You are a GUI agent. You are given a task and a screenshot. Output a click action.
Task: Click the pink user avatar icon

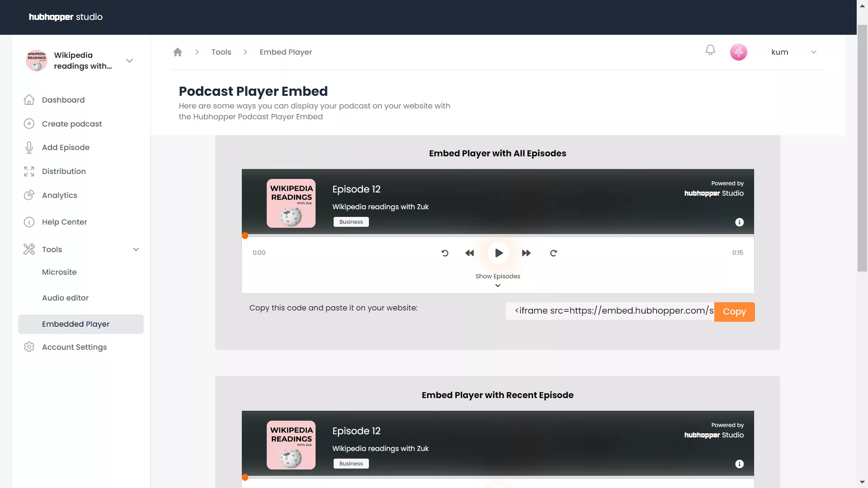pyautogui.click(x=738, y=52)
